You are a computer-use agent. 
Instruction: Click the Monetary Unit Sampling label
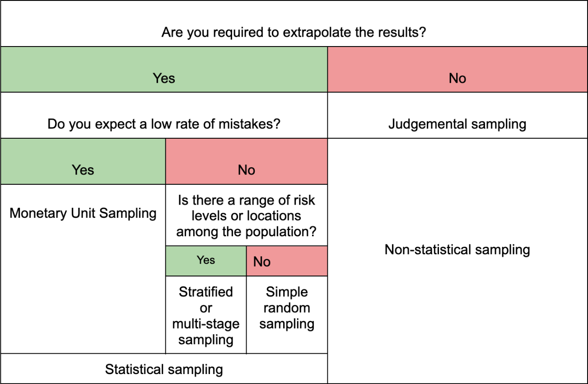point(83,213)
